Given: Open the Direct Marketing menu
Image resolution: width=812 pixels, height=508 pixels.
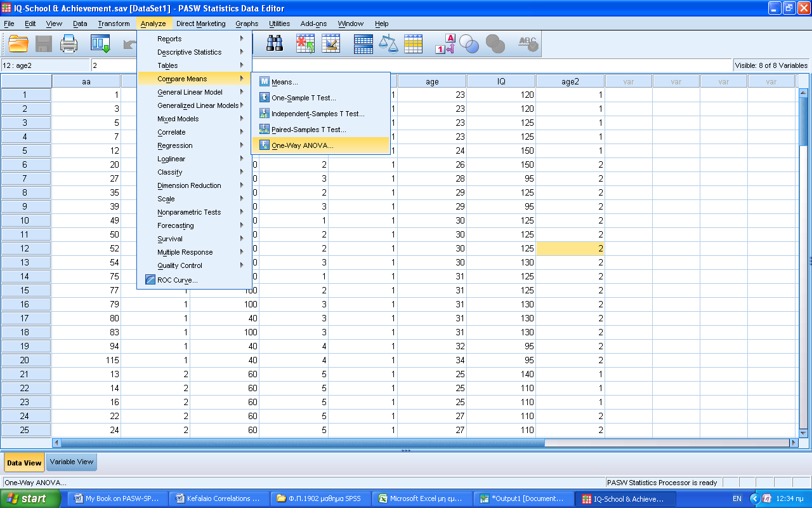Looking at the screenshot, I should [x=200, y=23].
